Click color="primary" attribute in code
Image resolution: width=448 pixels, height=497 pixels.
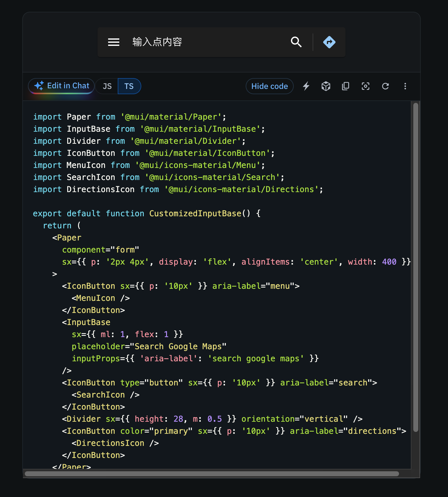click(x=156, y=431)
